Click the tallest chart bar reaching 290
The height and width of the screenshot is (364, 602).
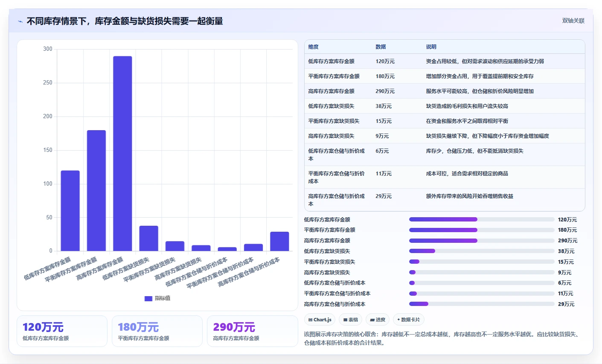click(122, 154)
